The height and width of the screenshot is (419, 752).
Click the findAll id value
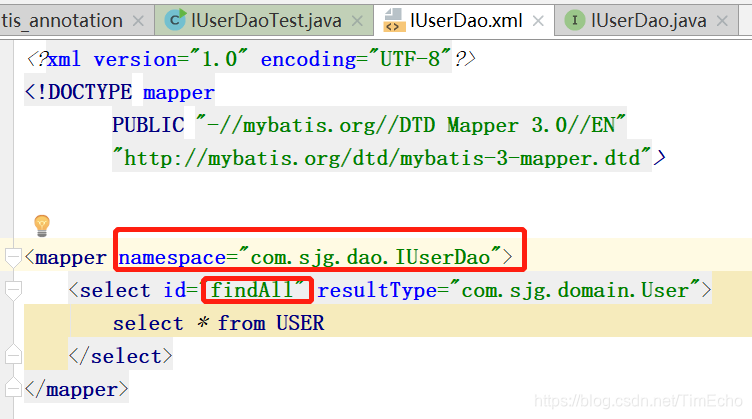(252, 290)
